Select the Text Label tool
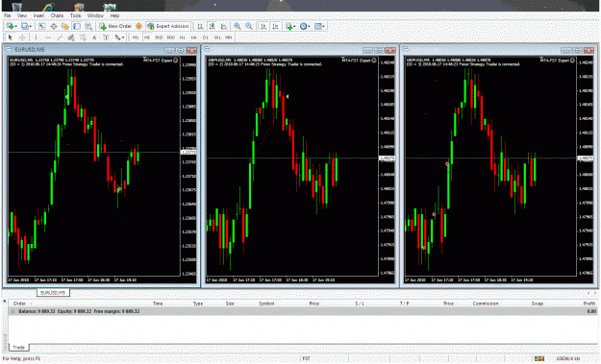Image resolution: width=601 pixels, height=364 pixels. 106,37
